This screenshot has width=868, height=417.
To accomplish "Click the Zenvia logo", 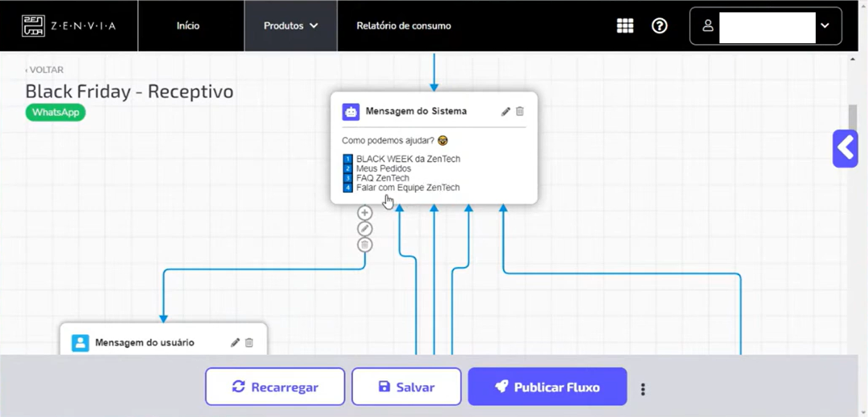I will [x=68, y=25].
